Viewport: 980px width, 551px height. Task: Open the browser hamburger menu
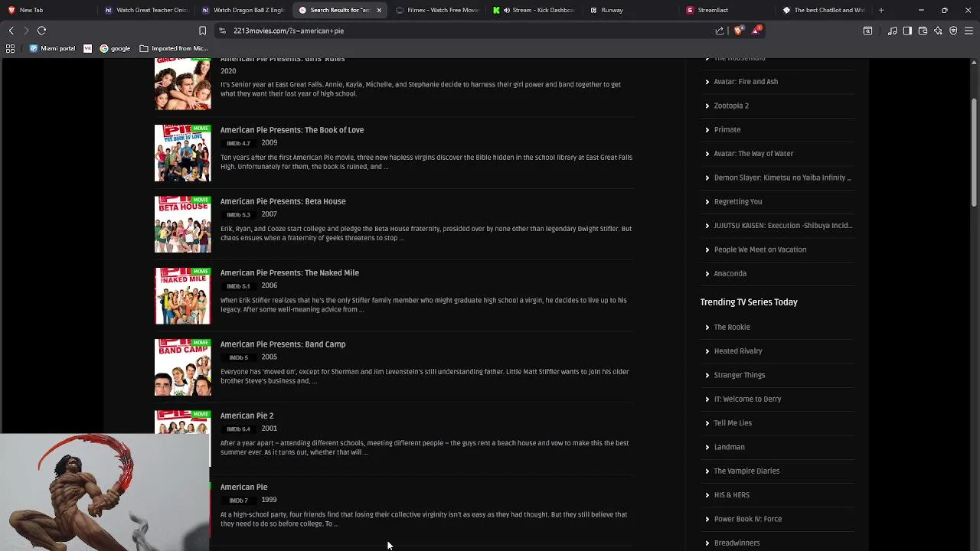pyautogui.click(x=969, y=31)
